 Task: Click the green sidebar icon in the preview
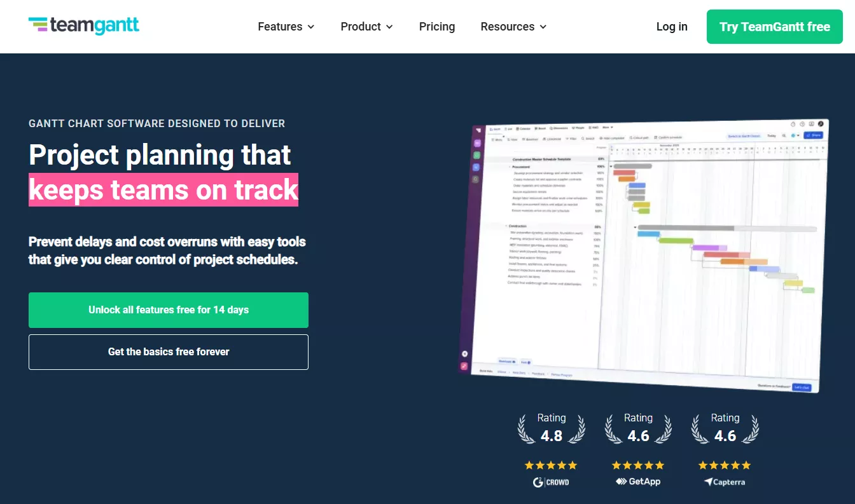pos(476,155)
